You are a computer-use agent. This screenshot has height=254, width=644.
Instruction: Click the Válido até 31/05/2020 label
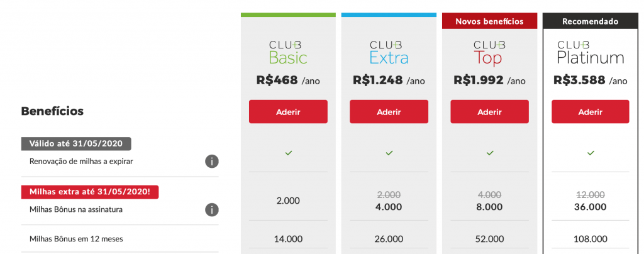tap(76, 143)
